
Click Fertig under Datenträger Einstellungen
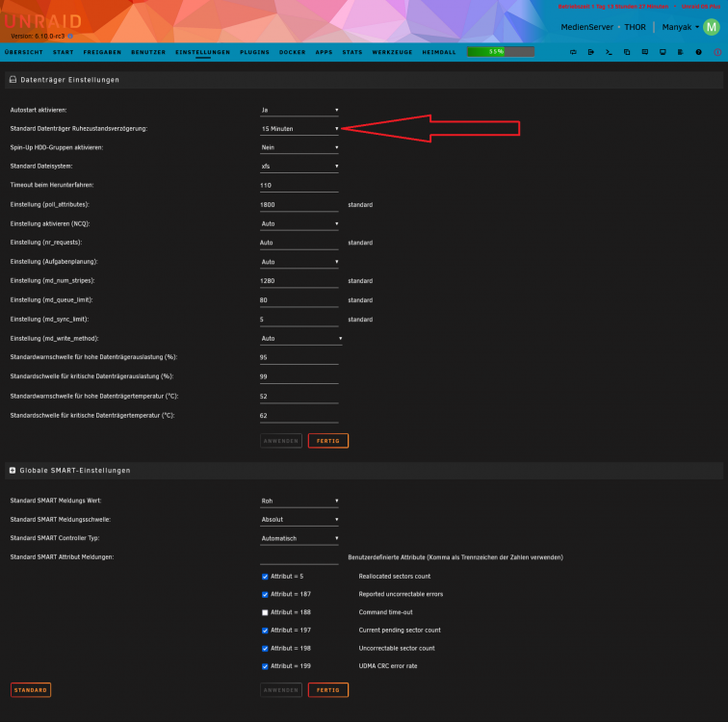click(x=328, y=441)
